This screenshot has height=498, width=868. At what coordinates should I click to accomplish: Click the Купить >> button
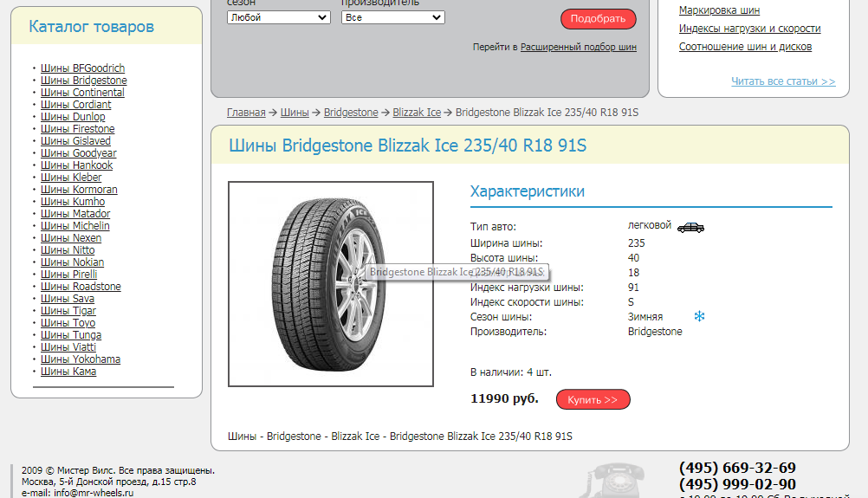[x=593, y=399]
